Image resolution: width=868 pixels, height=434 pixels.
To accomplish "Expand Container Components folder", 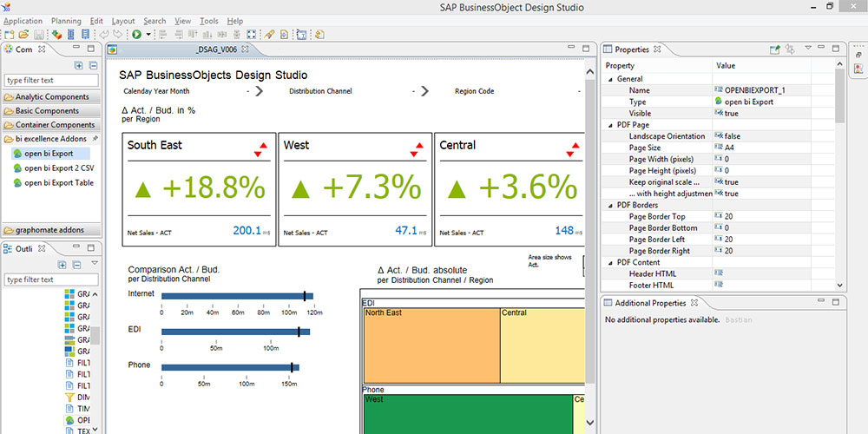I will point(52,125).
